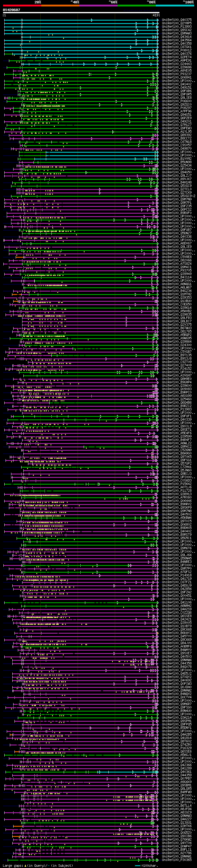The height and width of the screenshot is (868, 197).
Task: Open hit UniRef100_O24443
Action: coord(177,64)
